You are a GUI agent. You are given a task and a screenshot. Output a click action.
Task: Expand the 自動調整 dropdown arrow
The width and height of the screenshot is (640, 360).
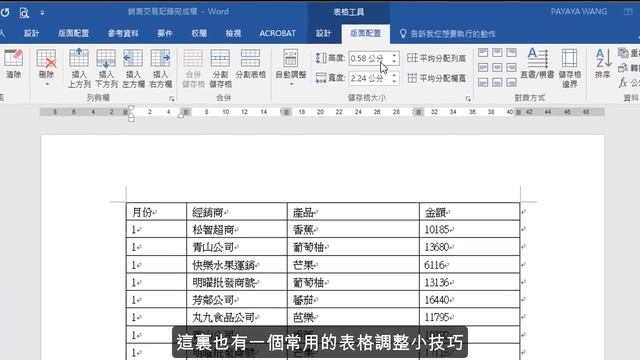coord(291,84)
